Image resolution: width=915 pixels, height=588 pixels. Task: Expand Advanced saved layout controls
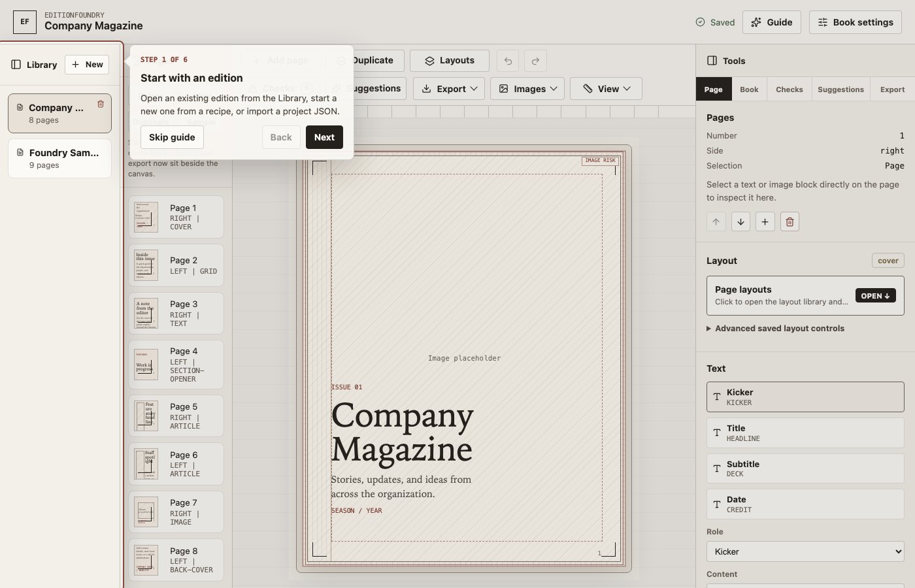(x=776, y=329)
